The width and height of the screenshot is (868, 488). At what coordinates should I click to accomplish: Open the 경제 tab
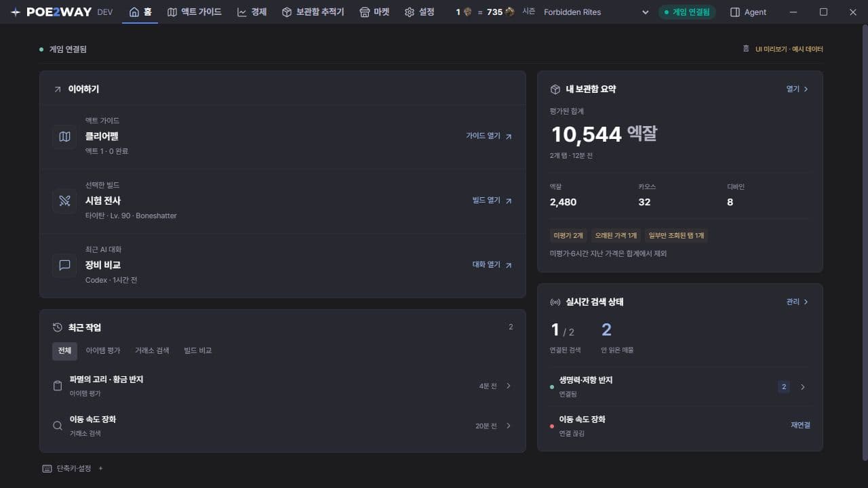pyautogui.click(x=252, y=12)
